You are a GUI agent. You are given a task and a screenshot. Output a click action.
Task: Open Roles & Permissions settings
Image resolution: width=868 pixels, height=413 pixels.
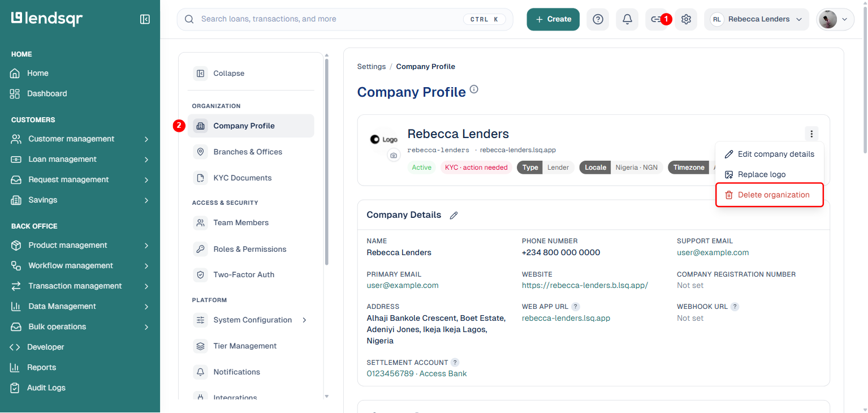[251, 249]
